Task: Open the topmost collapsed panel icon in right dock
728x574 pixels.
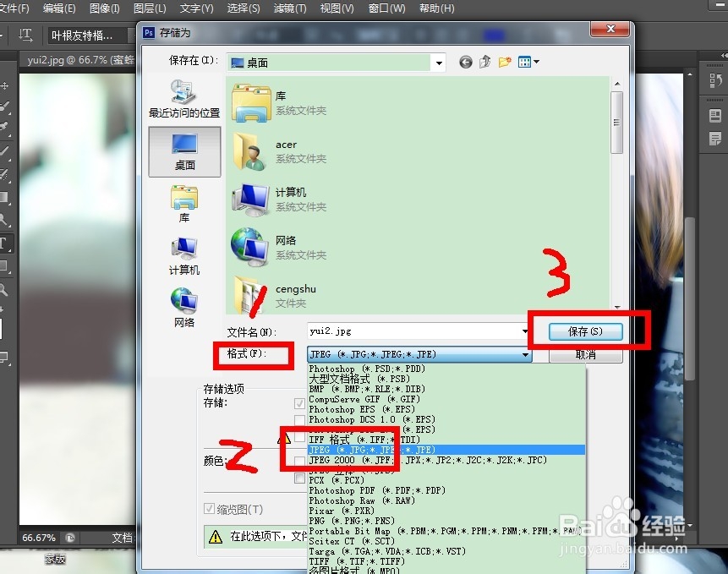Action: click(x=715, y=81)
